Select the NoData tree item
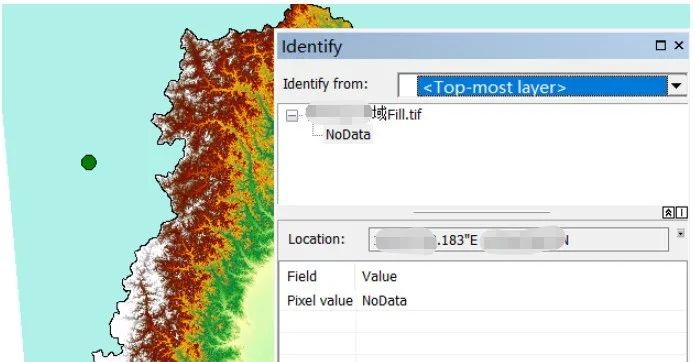 [x=348, y=135]
